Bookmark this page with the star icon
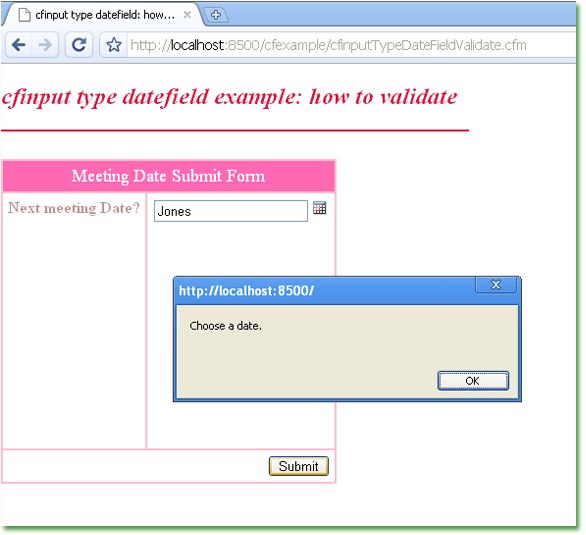This screenshot has width=586, height=535. pyautogui.click(x=114, y=45)
